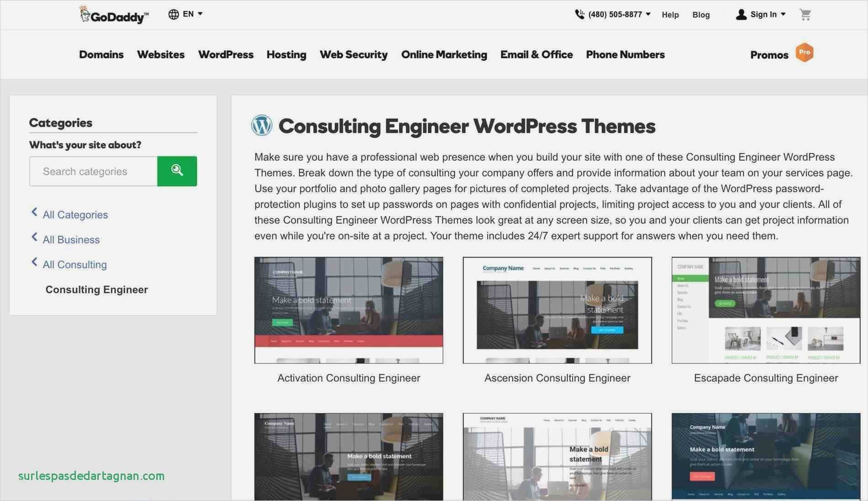Focus the Search categories input field
868x501 pixels.
pyautogui.click(x=93, y=171)
